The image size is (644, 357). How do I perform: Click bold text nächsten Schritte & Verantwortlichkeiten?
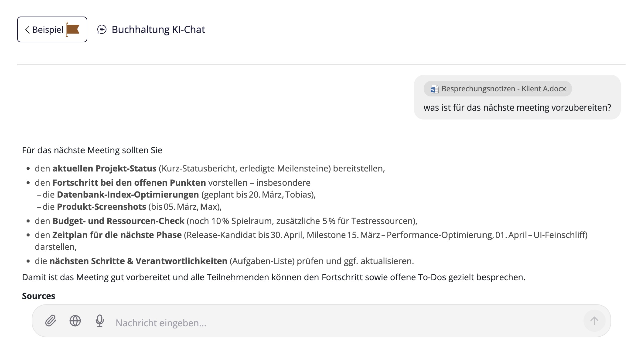138,261
